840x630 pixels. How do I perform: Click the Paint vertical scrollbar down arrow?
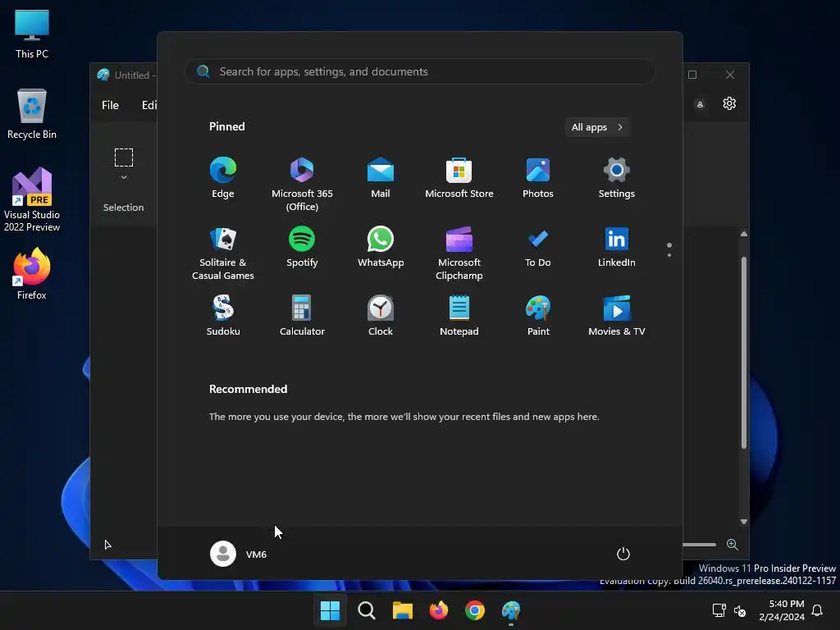coord(743,521)
